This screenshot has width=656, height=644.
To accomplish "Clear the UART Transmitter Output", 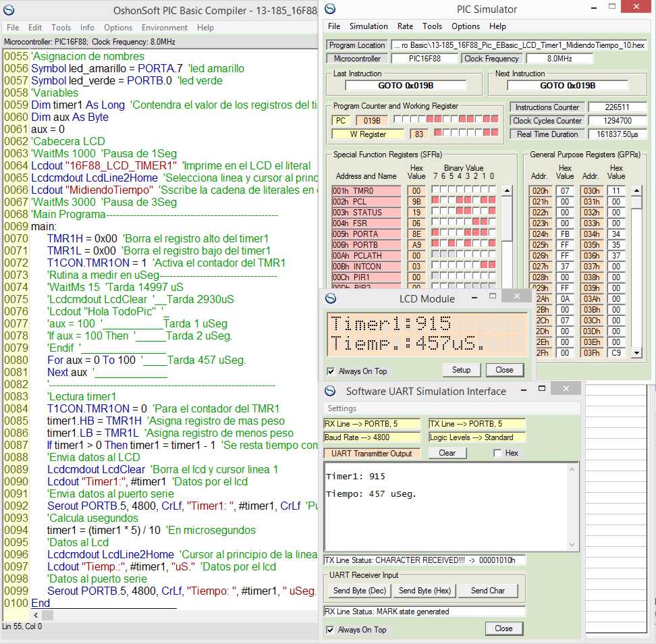I will coord(447,453).
